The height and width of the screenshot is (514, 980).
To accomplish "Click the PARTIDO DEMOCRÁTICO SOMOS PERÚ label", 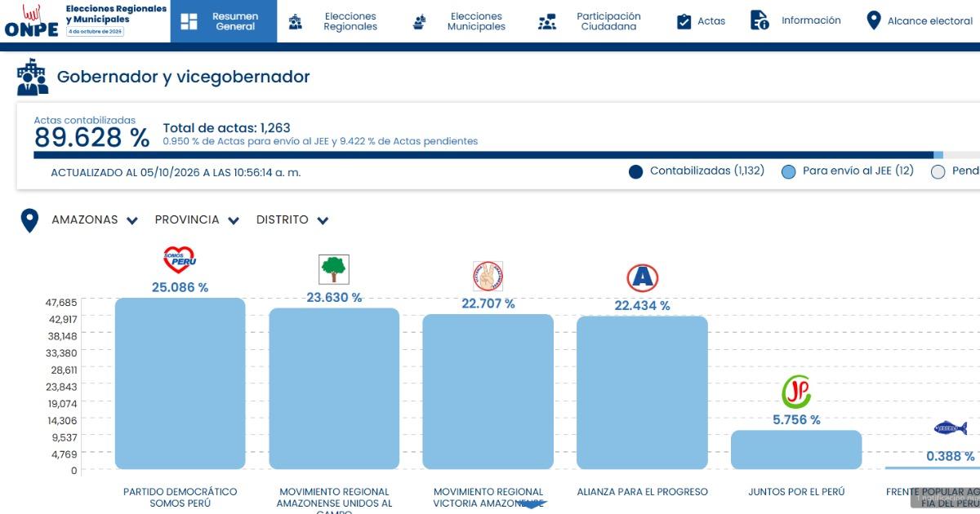I will click(x=180, y=498).
